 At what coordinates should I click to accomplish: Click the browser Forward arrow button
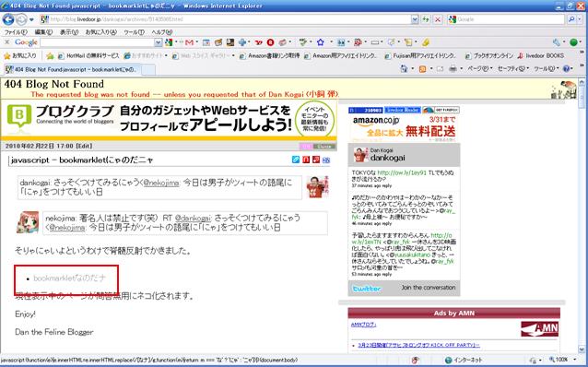[x=21, y=19]
